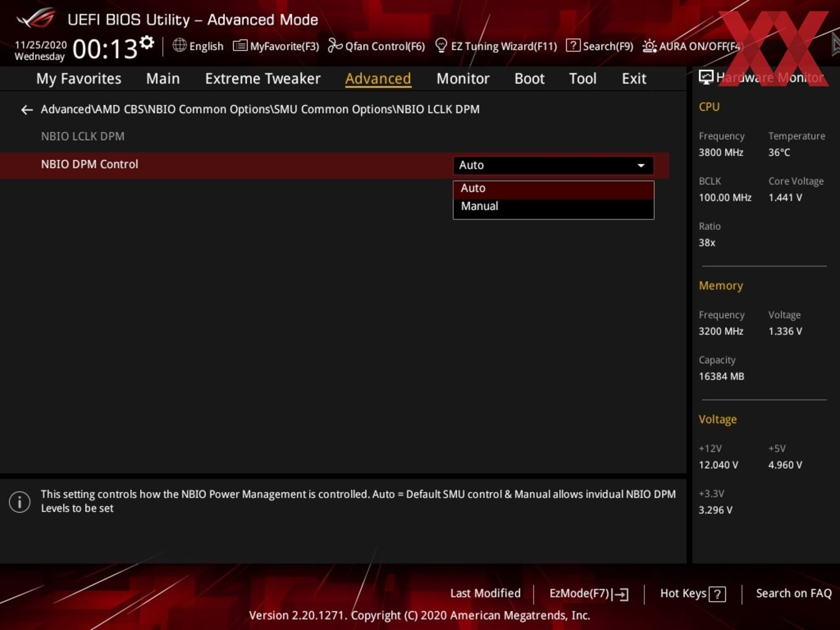This screenshot has height=630, width=840.
Task: Click memory frequency value 3200 MHz
Action: [721, 332]
